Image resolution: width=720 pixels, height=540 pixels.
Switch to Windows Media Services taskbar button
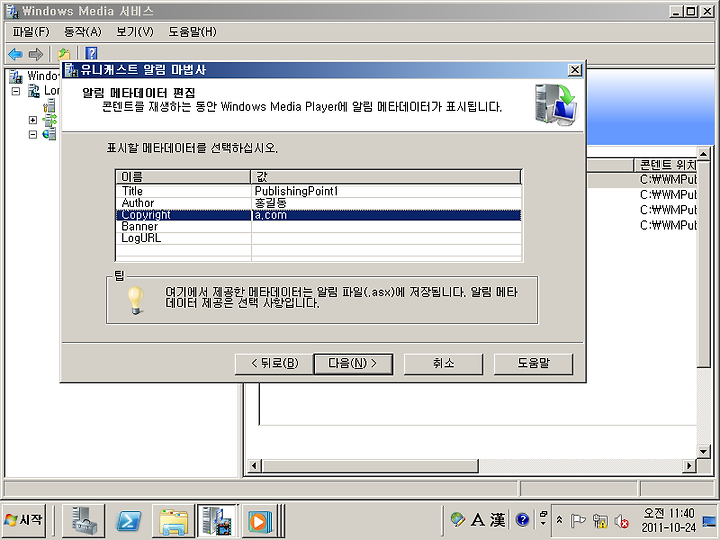point(217,521)
